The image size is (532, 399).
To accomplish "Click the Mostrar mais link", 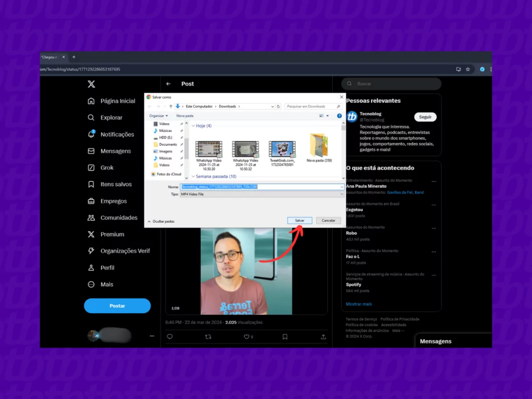I will tap(359, 304).
